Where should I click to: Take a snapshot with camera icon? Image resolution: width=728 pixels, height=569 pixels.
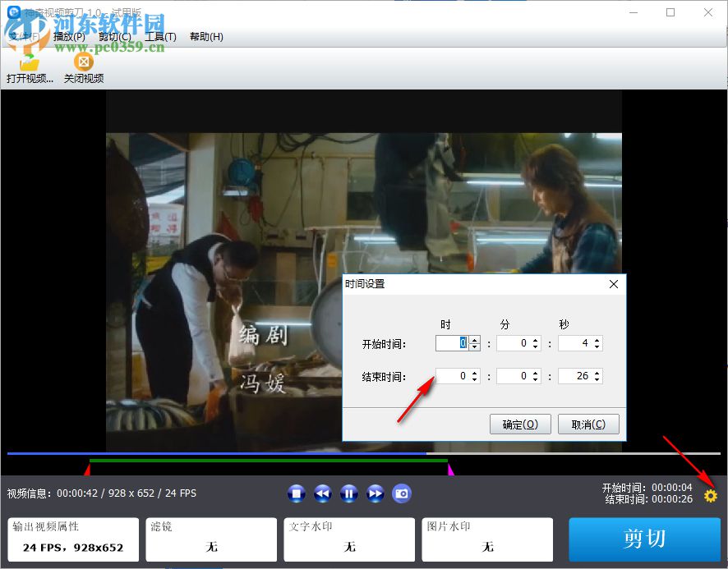tap(402, 493)
